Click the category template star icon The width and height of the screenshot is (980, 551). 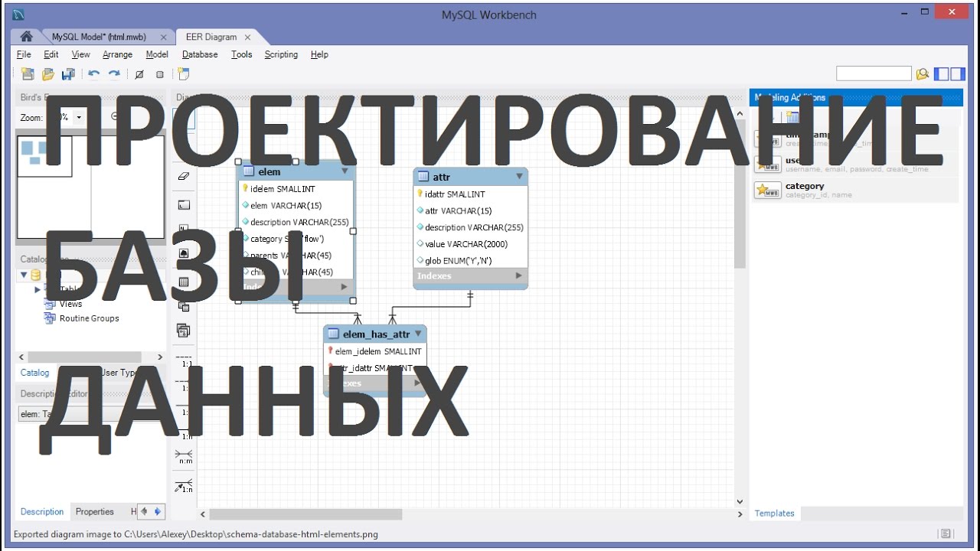pos(767,190)
